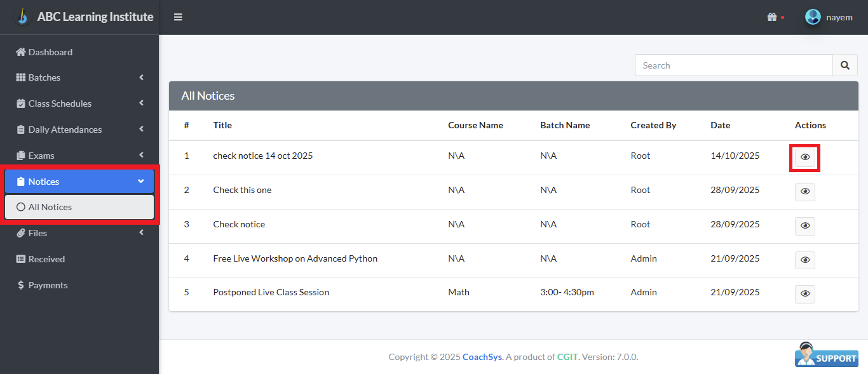Select All Notices submenu item
This screenshot has height=374, width=868.
50,207
